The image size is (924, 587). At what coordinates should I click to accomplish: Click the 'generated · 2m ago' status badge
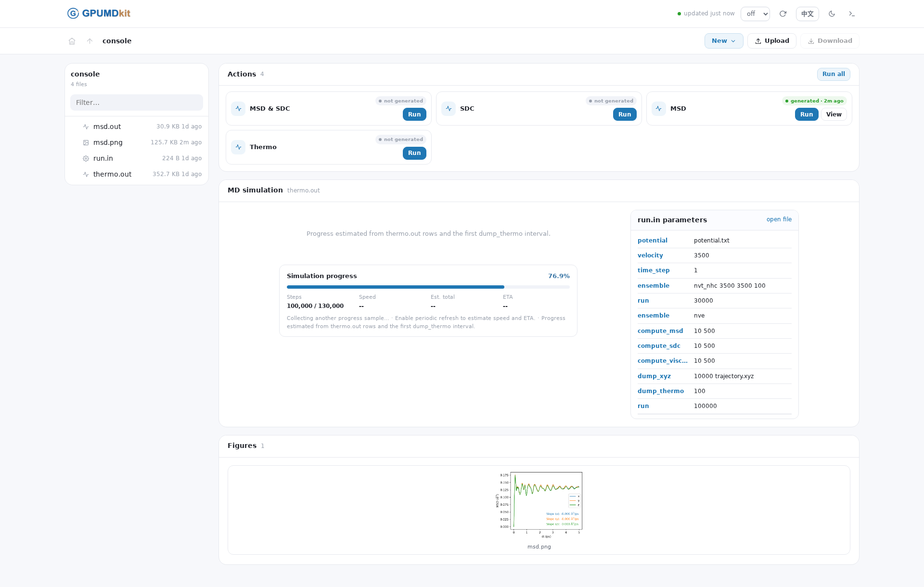814,101
